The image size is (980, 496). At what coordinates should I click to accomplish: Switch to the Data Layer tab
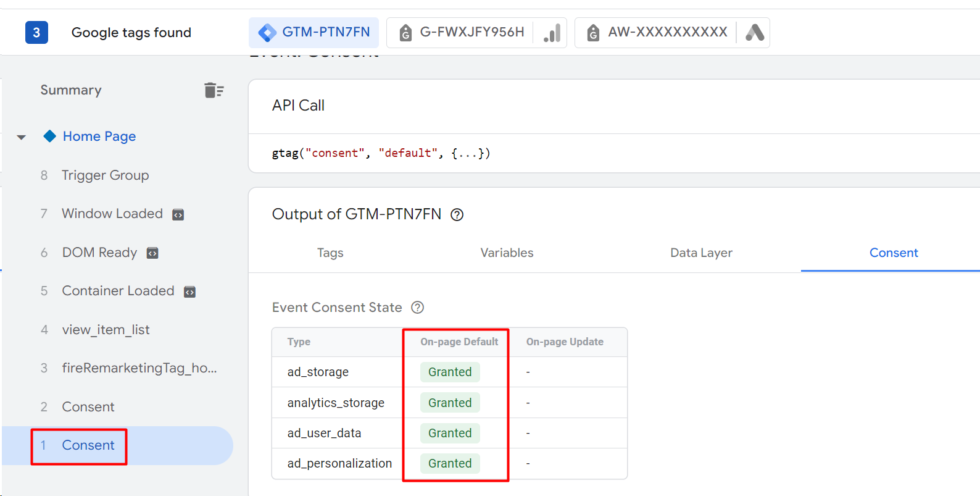[x=701, y=253]
